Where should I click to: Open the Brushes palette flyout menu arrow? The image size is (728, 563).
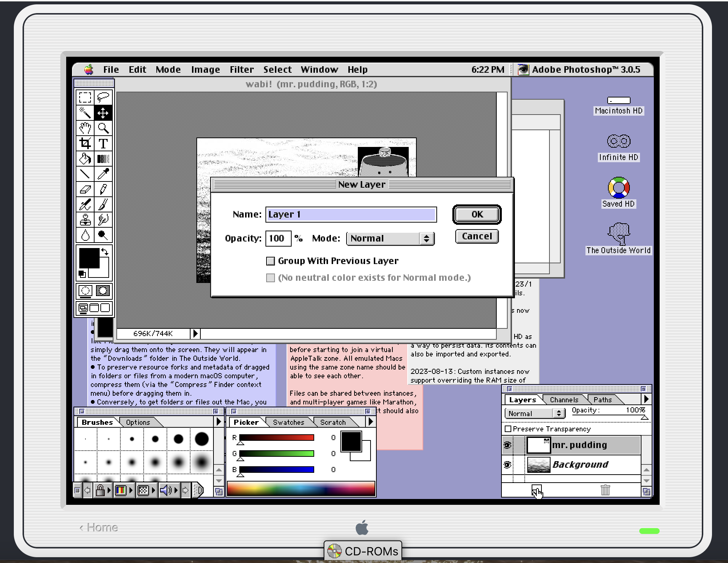click(x=219, y=422)
